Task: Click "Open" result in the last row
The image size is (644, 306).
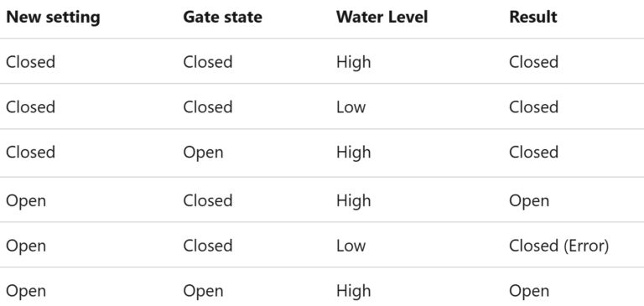Action: (x=529, y=291)
